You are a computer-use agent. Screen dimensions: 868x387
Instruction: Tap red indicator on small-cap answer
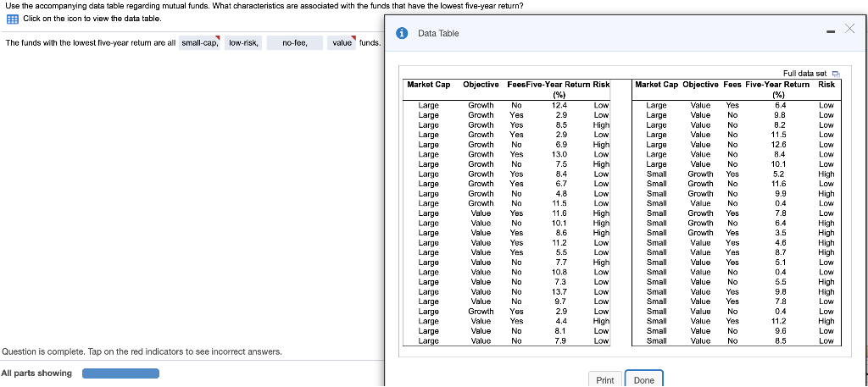point(218,38)
